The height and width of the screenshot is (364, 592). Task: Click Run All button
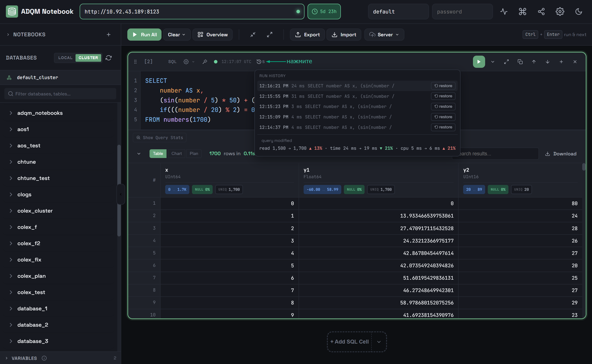tap(144, 35)
